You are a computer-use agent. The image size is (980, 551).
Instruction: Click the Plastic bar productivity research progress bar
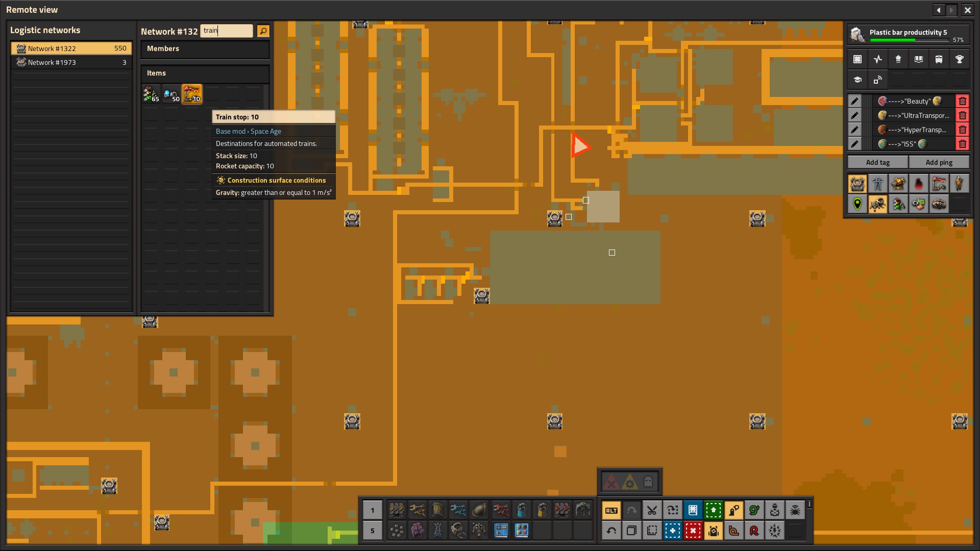908,40
